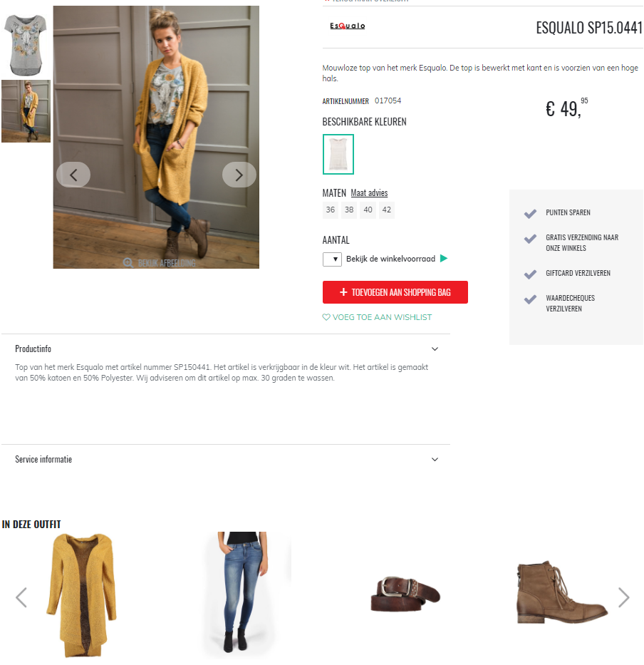The width and height of the screenshot is (644, 665).
Task: Go to previous outfit carousel item
Action: [x=21, y=597]
